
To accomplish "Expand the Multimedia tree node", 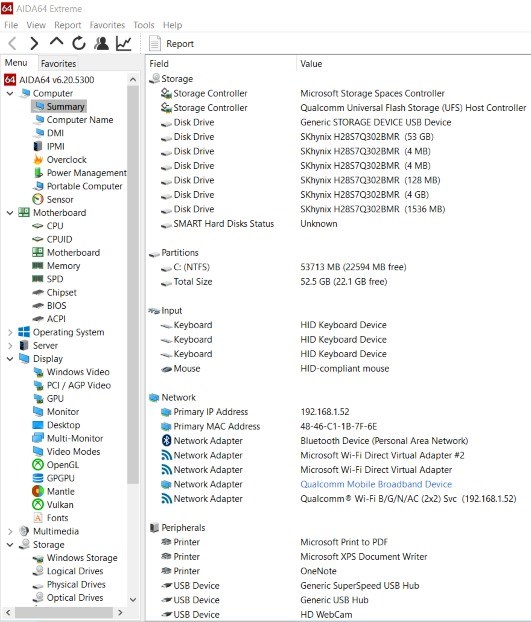I will 10,531.
